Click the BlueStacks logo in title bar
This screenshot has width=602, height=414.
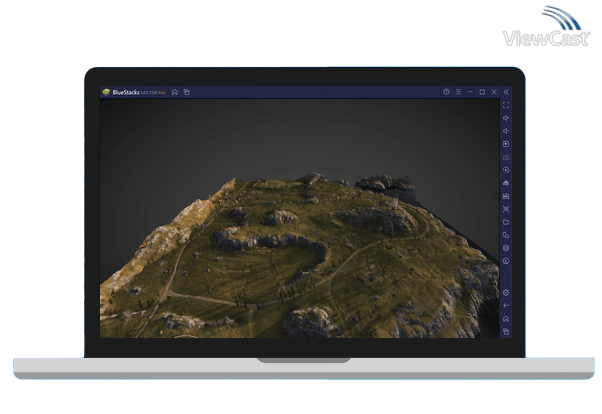click(106, 92)
